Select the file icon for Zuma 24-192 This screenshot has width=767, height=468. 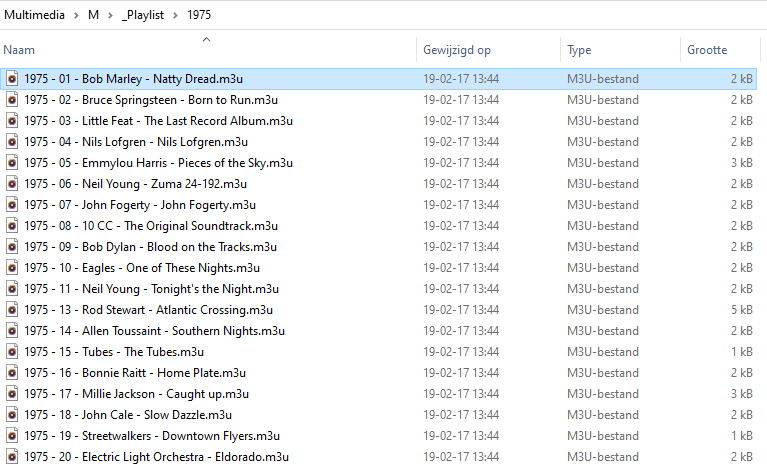(x=12, y=184)
